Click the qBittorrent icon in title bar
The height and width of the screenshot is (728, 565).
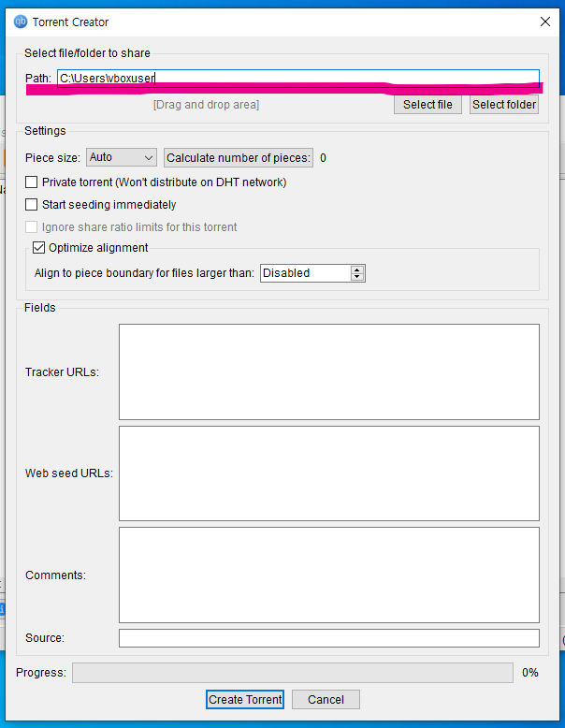tap(21, 22)
